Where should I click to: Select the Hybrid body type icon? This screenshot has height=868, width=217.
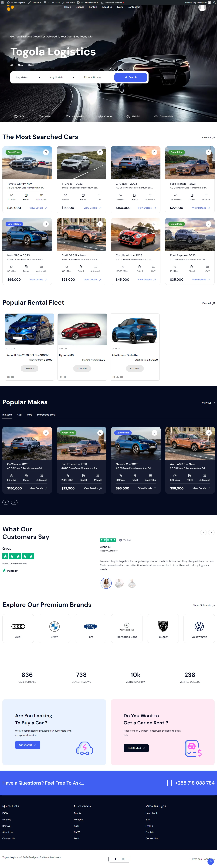(133, 116)
